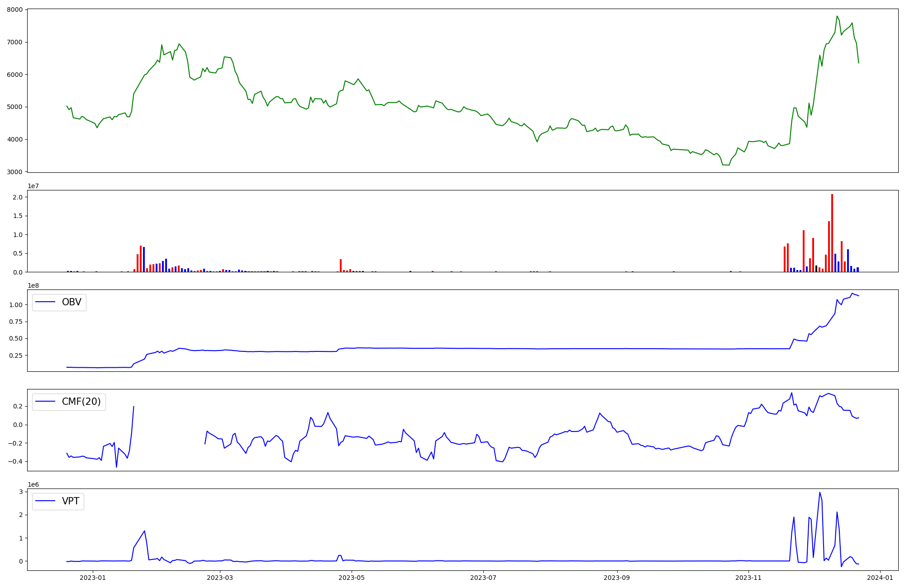Click the 3000 tick on price axis

tap(15, 172)
